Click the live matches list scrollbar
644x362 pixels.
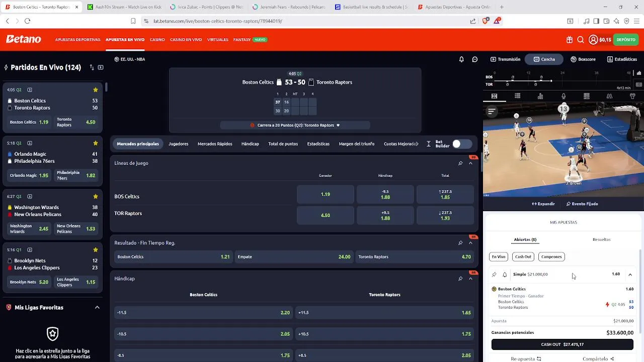106,87
